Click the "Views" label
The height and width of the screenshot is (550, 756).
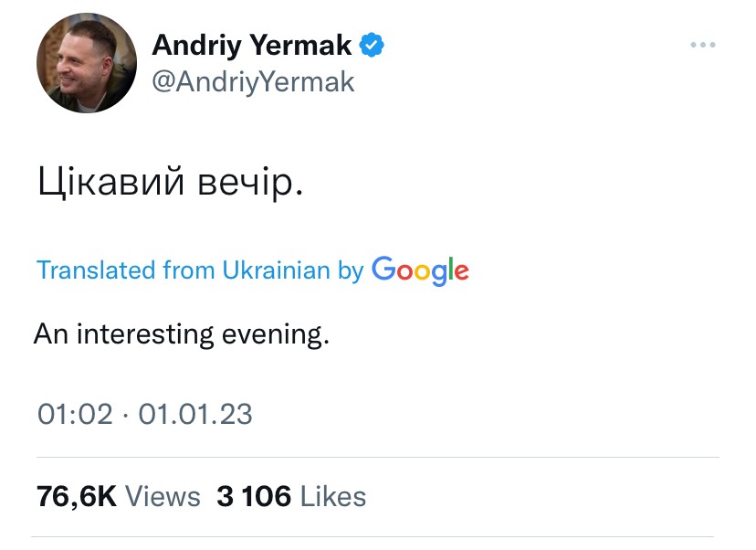[x=163, y=496]
